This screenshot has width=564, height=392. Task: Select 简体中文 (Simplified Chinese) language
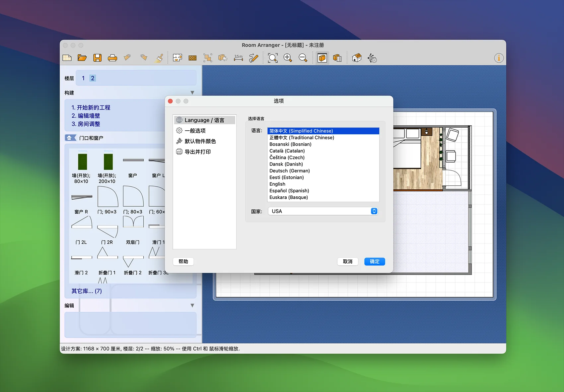pos(323,131)
